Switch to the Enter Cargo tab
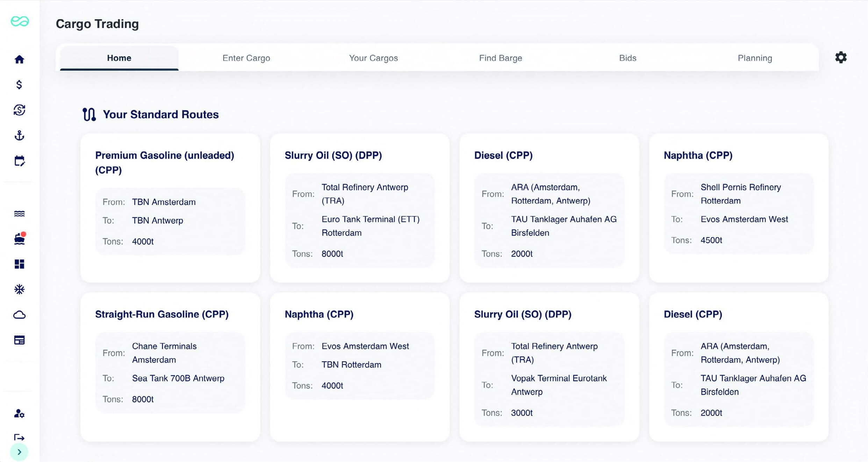This screenshot has height=462, width=868. (246, 58)
